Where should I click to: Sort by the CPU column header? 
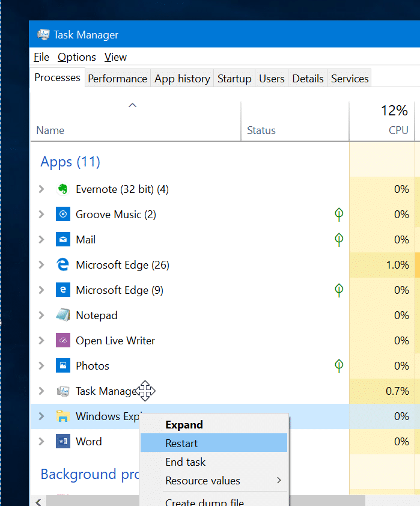click(382, 121)
